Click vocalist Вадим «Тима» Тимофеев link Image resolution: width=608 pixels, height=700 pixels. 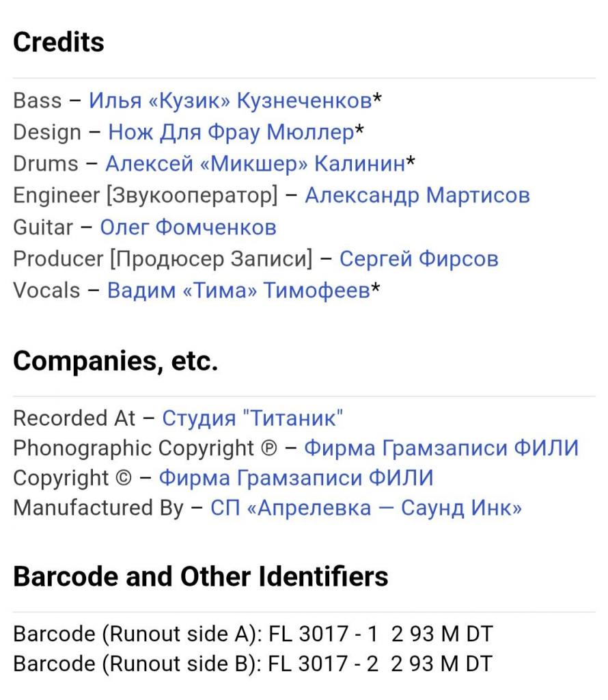(238, 291)
